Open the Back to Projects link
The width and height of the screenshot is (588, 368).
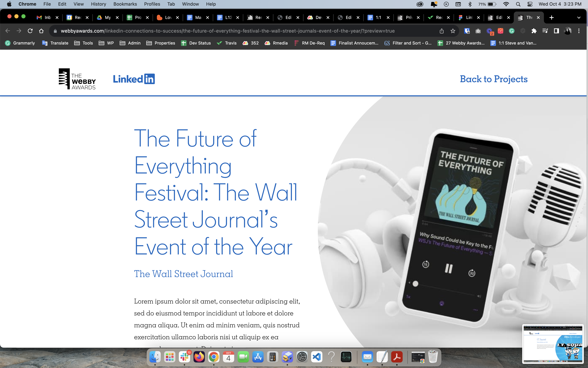point(493,79)
